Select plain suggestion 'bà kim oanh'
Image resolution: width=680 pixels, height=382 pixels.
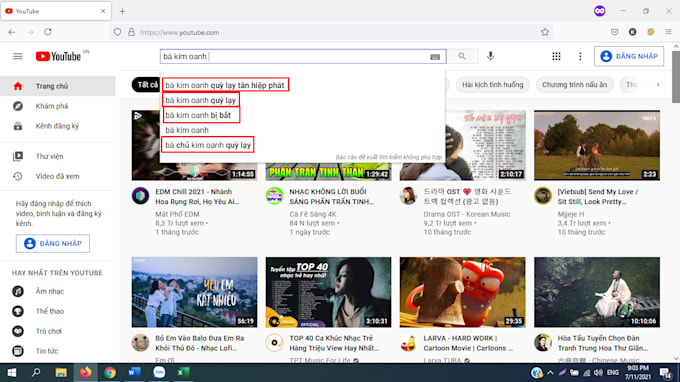click(x=187, y=130)
